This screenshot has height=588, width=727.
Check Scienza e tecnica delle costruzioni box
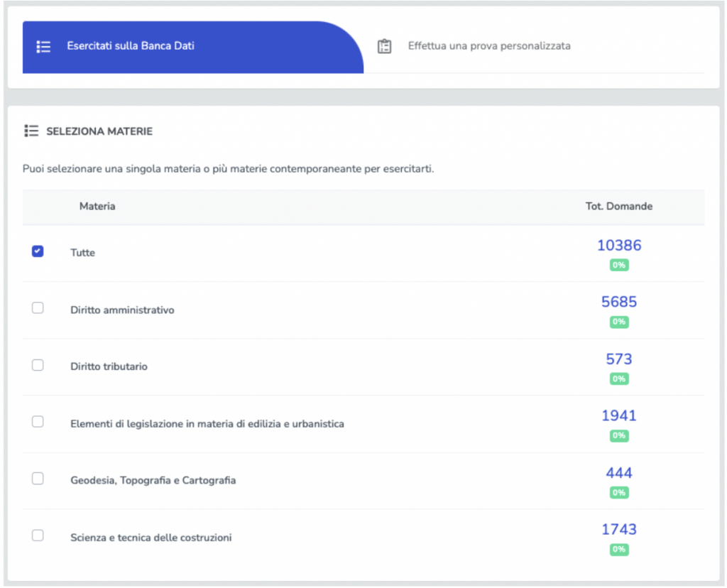tap(38, 535)
